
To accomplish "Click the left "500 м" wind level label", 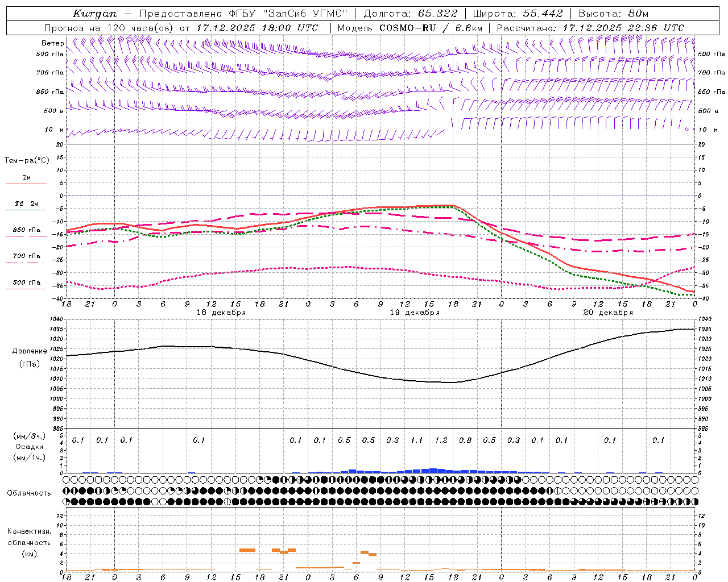I will [x=54, y=111].
